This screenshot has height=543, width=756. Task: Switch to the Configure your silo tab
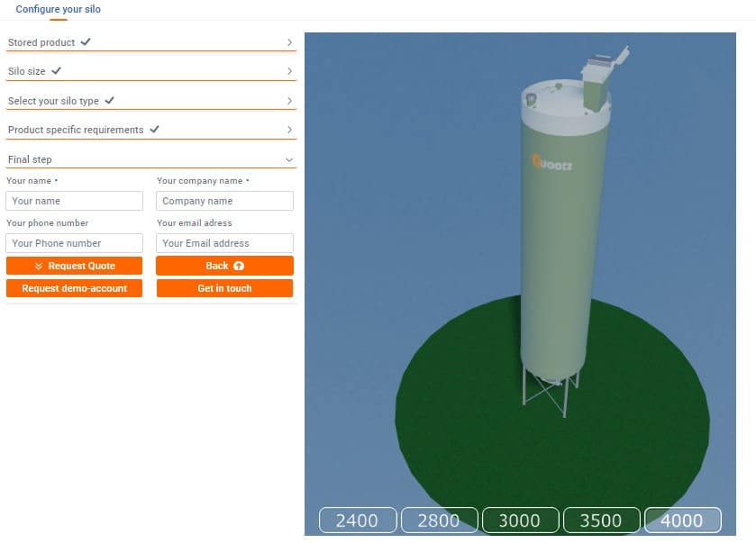(x=58, y=9)
